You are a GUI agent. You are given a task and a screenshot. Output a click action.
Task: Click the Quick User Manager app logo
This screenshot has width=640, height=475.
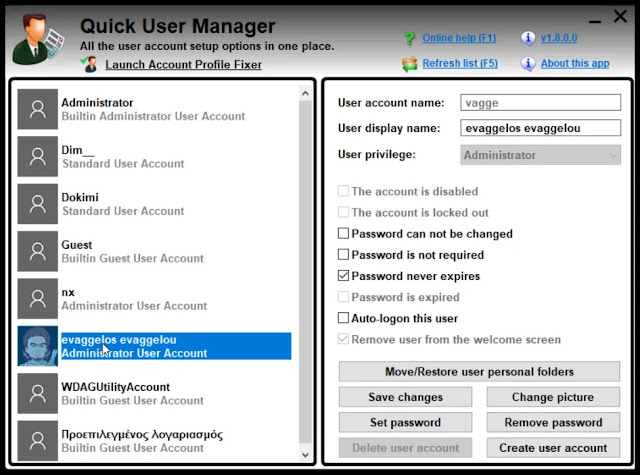38,40
